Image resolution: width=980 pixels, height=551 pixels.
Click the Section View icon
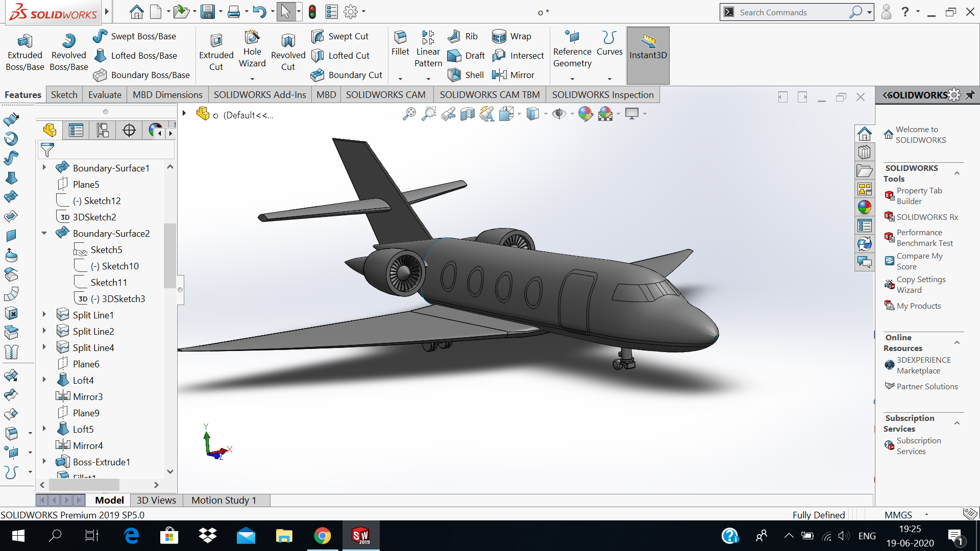click(x=468, y=114)
